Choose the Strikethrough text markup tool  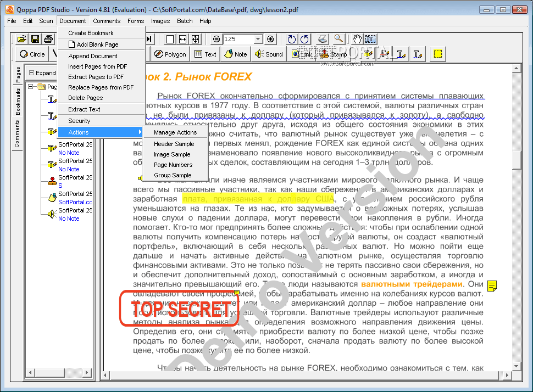(385, 54)
